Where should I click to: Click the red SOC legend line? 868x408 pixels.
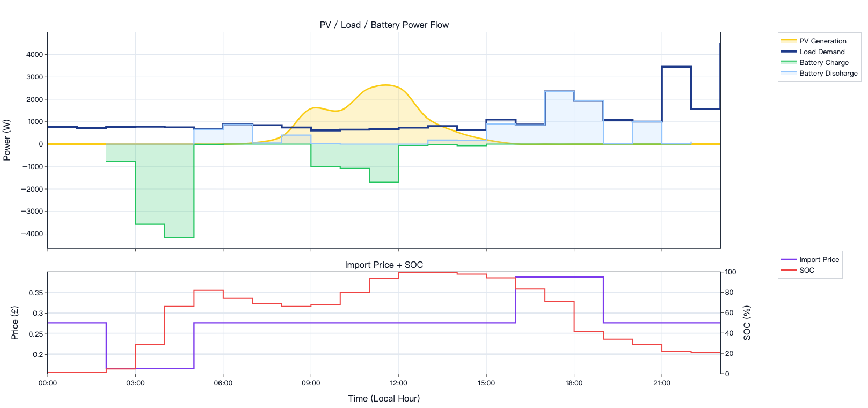coord(789,270)
